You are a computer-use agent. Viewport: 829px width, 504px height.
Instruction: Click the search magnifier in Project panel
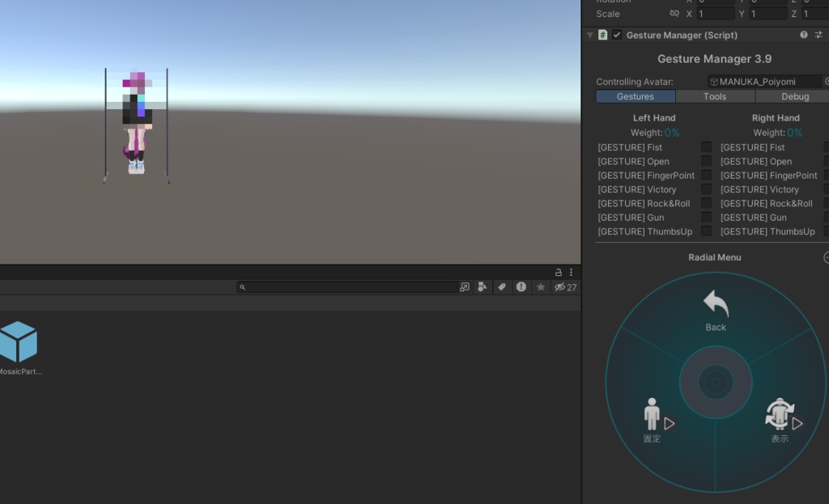click(x=242, y=287)
